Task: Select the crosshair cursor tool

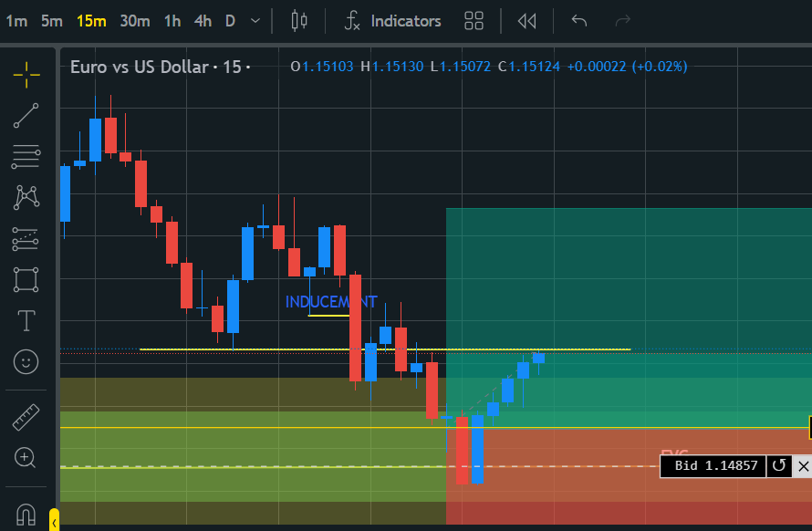Action: point(26,74)
